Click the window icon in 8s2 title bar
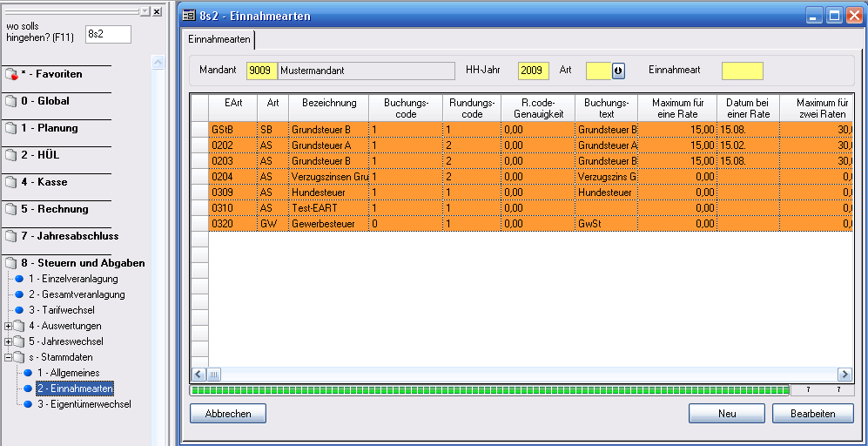 point(189,16)
